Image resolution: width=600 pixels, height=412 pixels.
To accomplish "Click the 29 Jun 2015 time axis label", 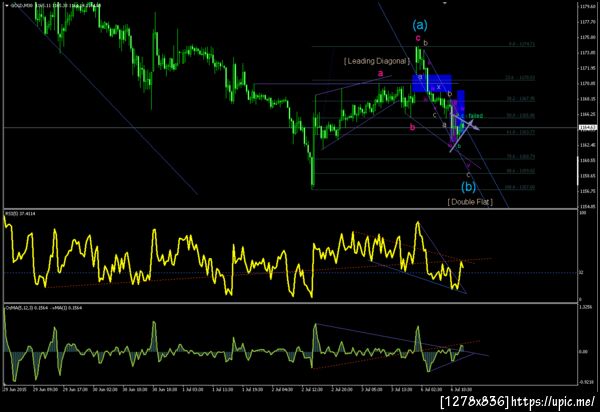I will (13, 389).
